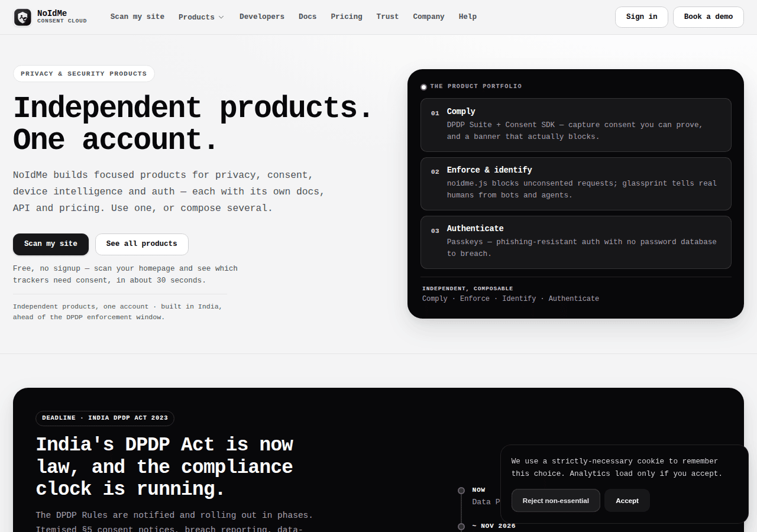Click the Book a demo button
Screen dimensions: 757x532
[x=709, y=17]
